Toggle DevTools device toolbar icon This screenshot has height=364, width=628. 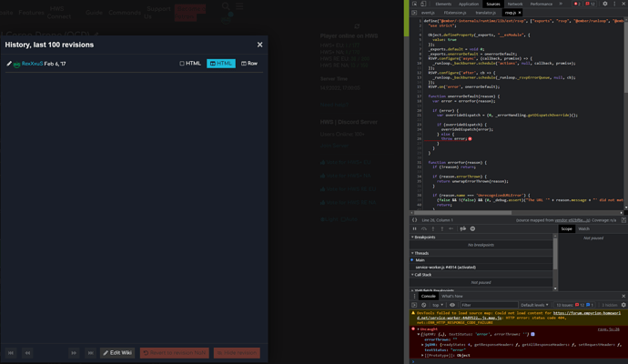423,4
